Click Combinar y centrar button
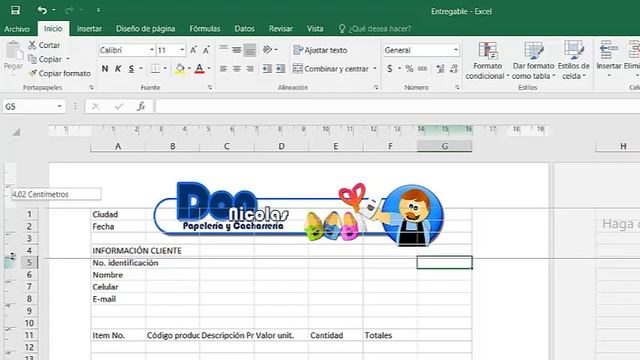 pos(331,69)
